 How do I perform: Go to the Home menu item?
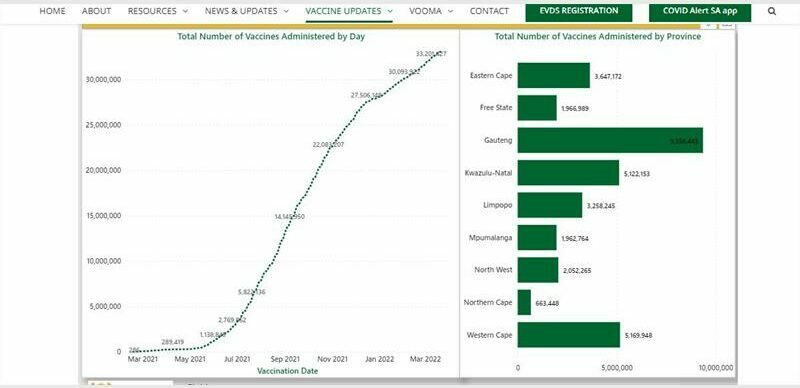pyautogui.click(x=53, y=11)
